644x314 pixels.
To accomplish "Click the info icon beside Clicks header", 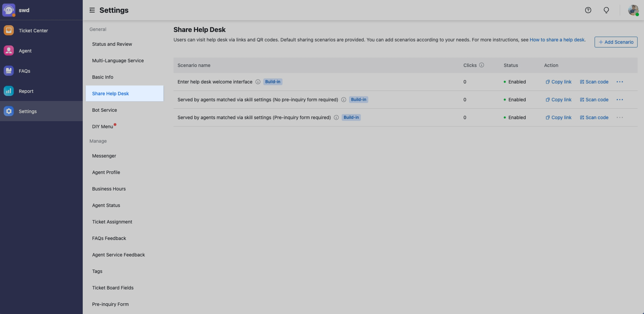I will (482, 65).
